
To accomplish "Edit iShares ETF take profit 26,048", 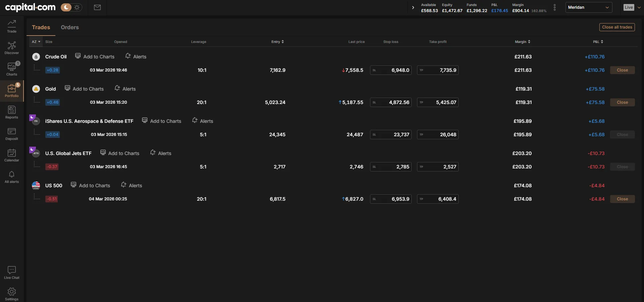I will click(x=438, y=135).
